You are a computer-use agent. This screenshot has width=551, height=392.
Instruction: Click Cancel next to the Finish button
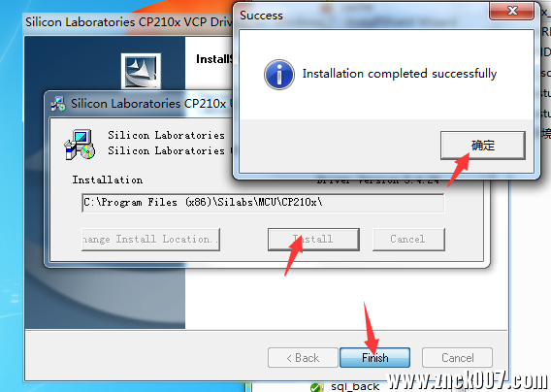457,357
